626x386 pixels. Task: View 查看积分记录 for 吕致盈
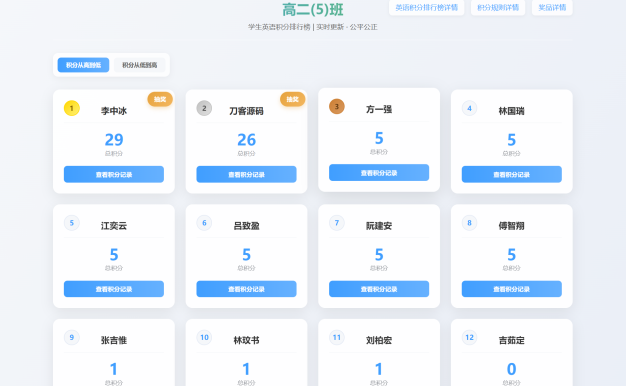pos(246,289)
